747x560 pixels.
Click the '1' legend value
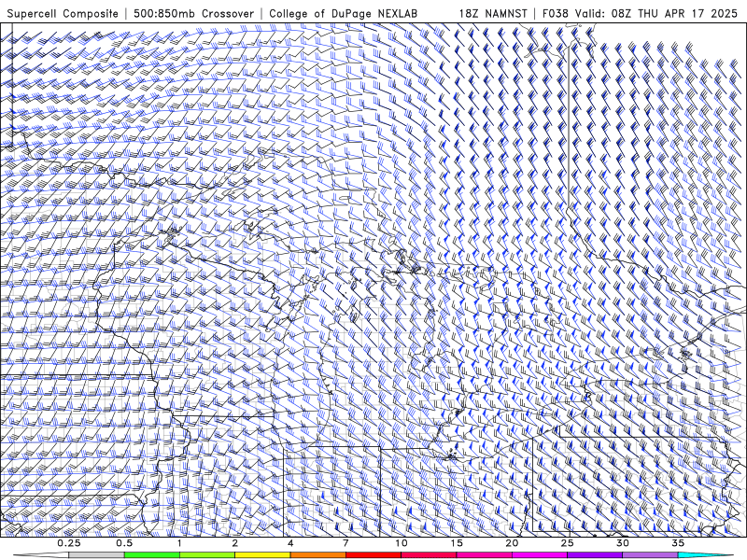pyautogui.click(x=179, y=543)
